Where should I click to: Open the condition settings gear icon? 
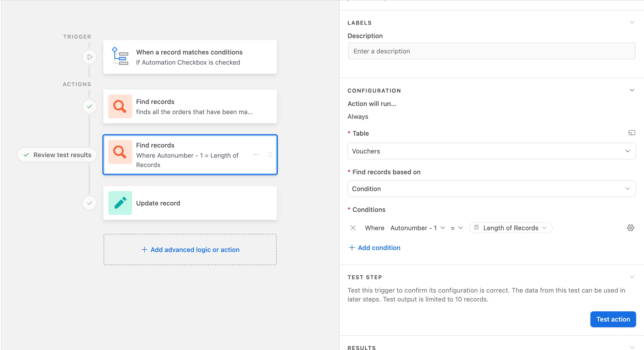(630, 228)
